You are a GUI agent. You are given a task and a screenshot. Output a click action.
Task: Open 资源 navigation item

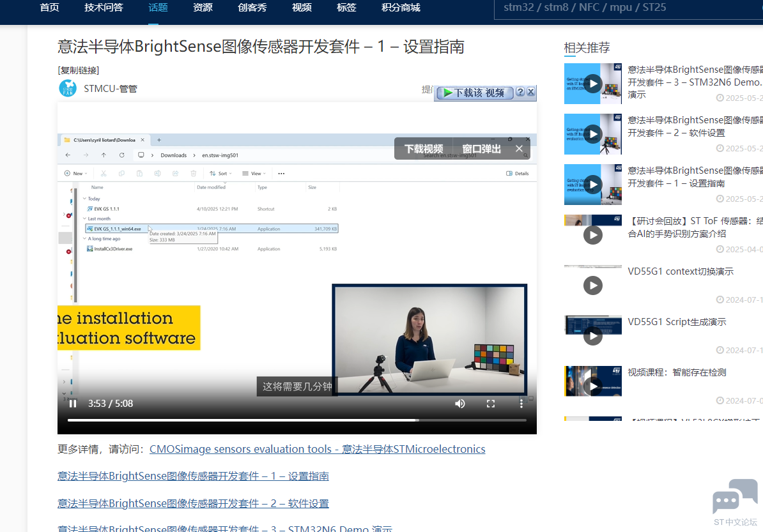(203, 8)
